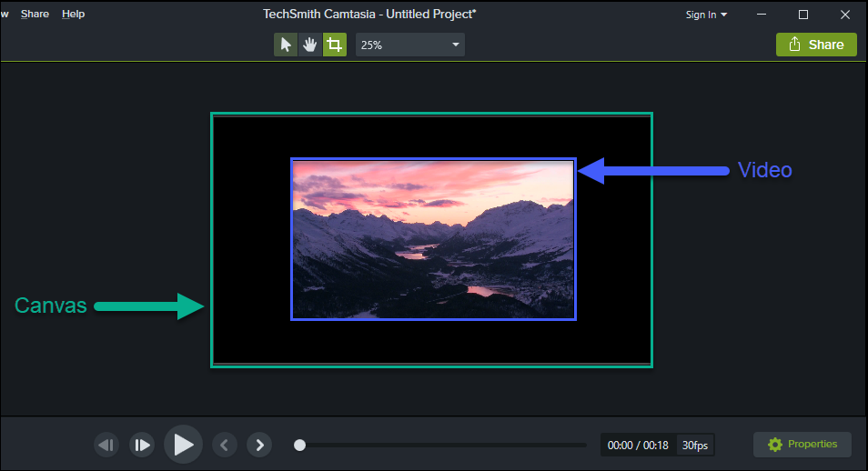Screen dimensions: 868x471
Task: Open the Help menu
Action: [x=73, y=15]
